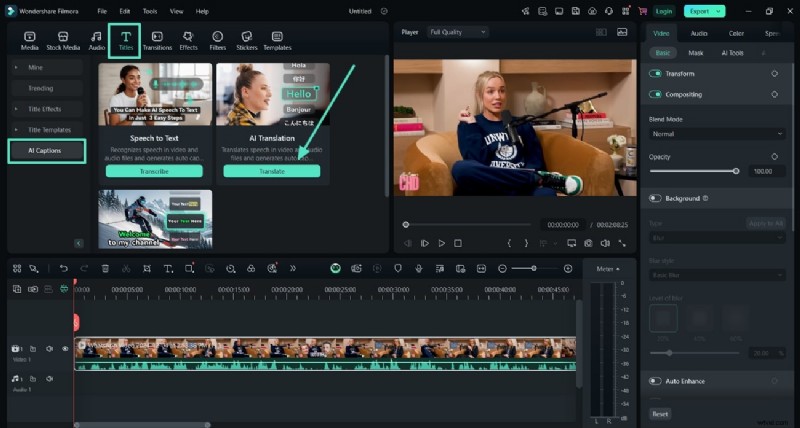Open the Blend Mode dropdown

[716, 133]
